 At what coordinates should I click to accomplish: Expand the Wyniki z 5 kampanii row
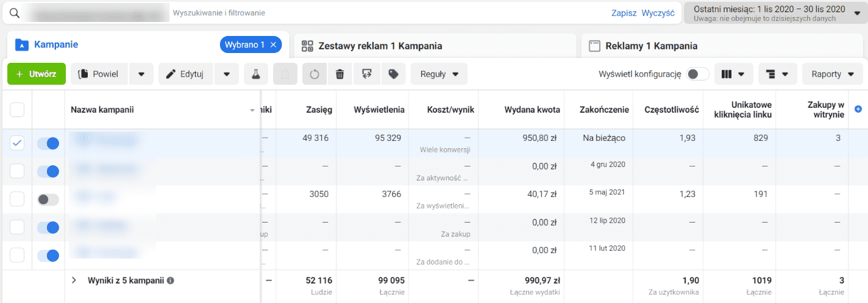(x=74, y=280)
